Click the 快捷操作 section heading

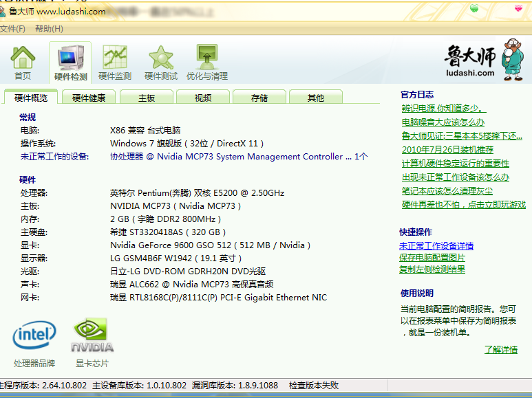(416, 232)
